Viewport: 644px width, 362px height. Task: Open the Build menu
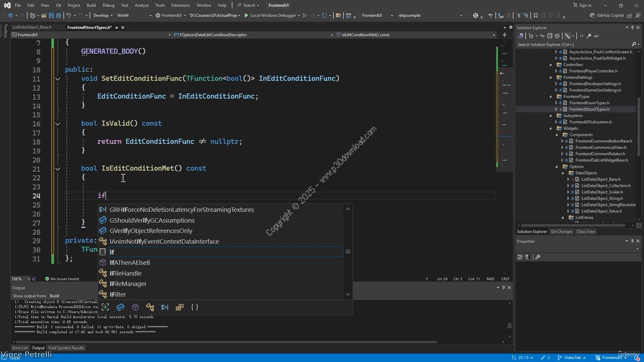point(91,5)
